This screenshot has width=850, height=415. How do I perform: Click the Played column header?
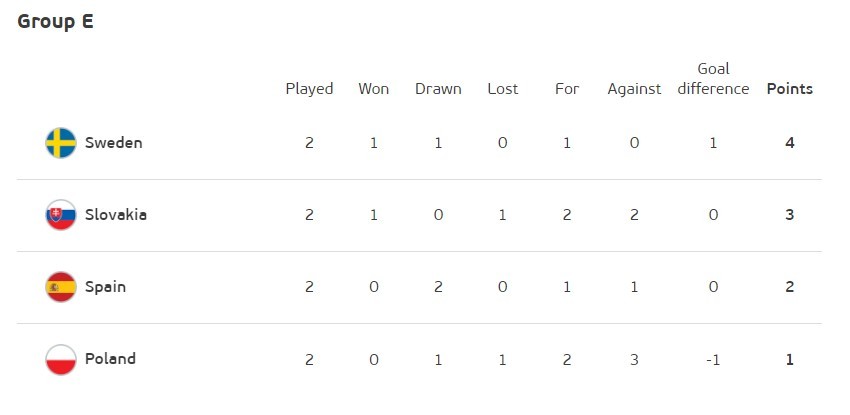[309, 89]
